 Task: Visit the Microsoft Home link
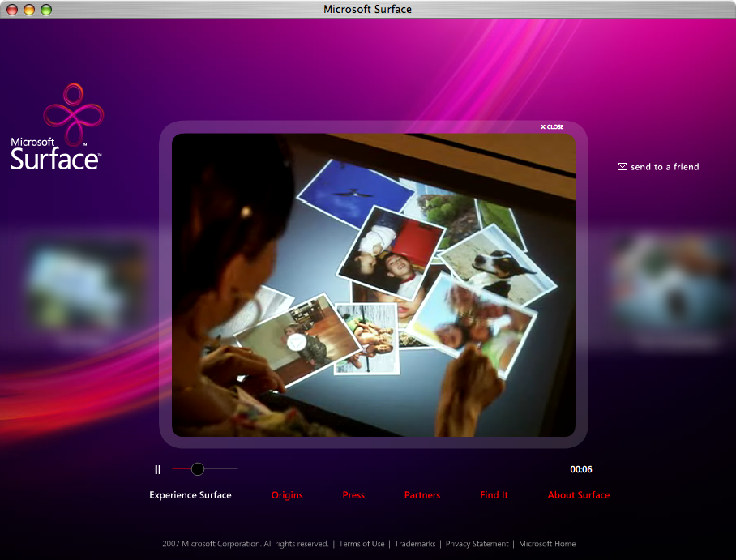pyautogui.click(x=547, y=544)
